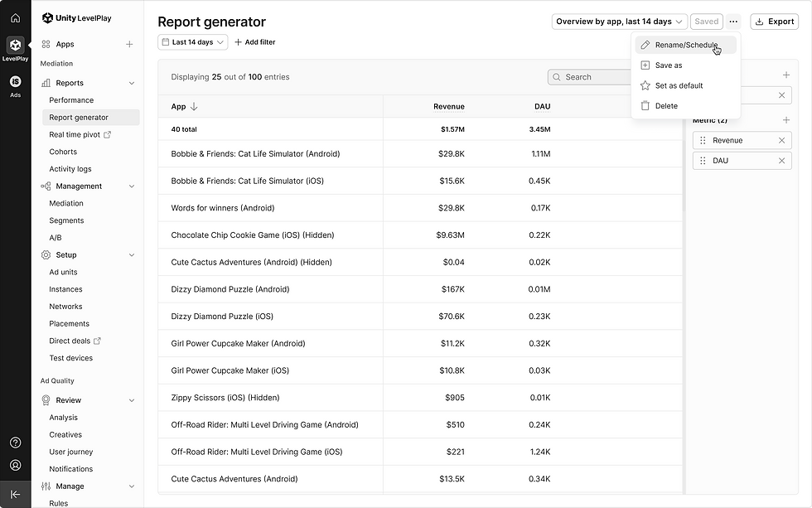Go to the Home icon in the sidebar

point(16,18)
